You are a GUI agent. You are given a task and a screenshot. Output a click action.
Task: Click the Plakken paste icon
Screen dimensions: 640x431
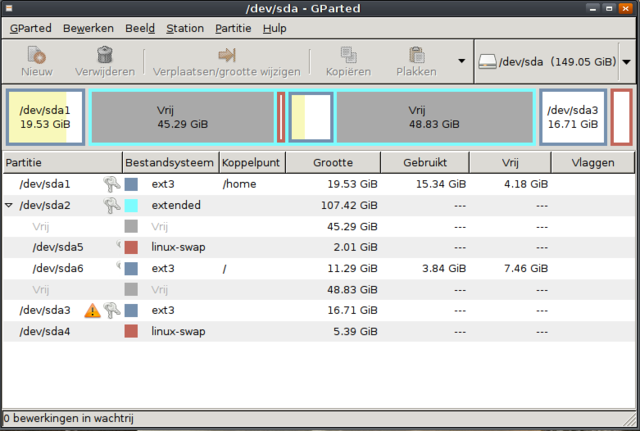[x=416, y=55]
